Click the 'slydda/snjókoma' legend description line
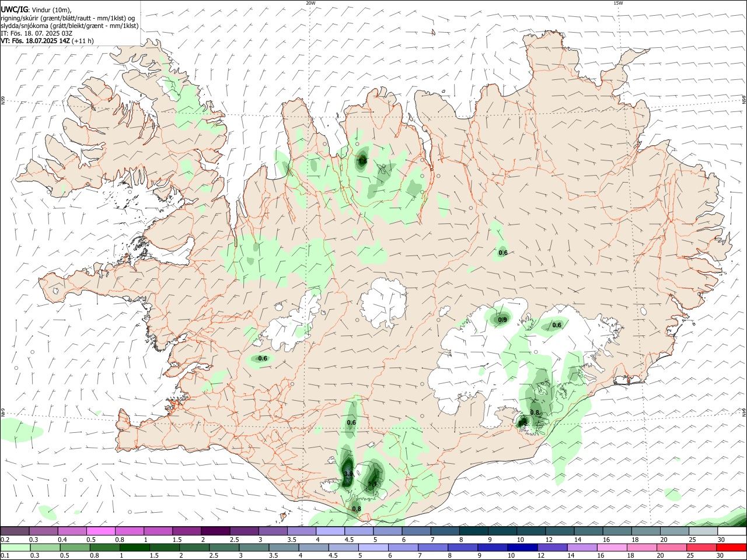Image resolution: width=747 pixels, height=560 pixels. (69, 26)
